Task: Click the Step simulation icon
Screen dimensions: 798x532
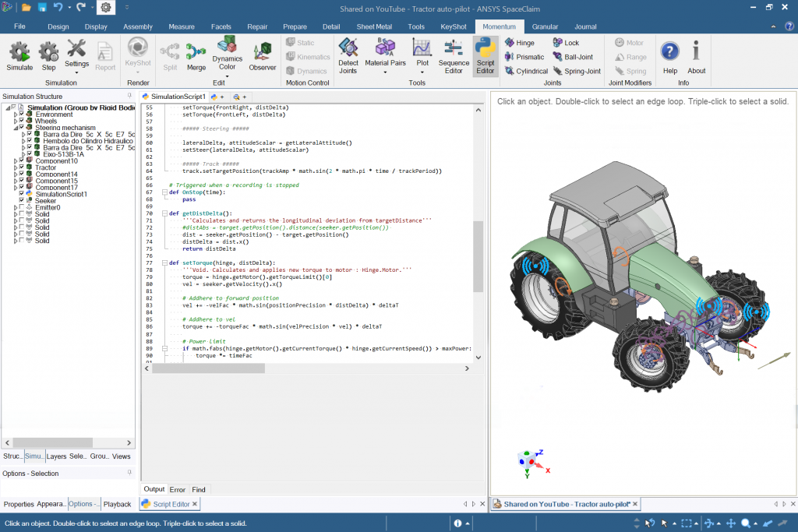Action: click(49, 56)
